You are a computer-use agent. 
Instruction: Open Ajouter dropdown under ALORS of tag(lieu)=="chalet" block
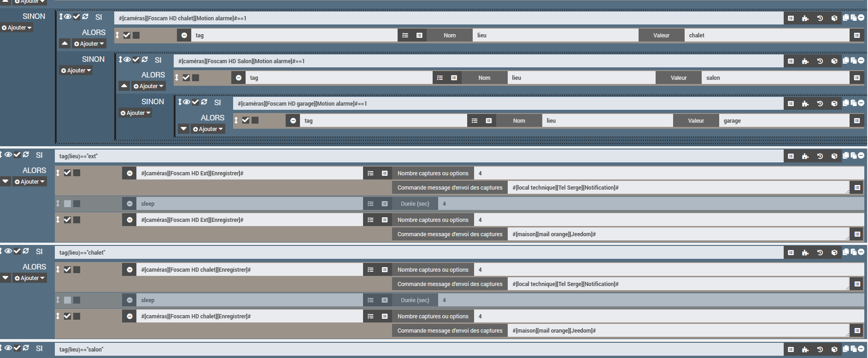pos(29,278)
